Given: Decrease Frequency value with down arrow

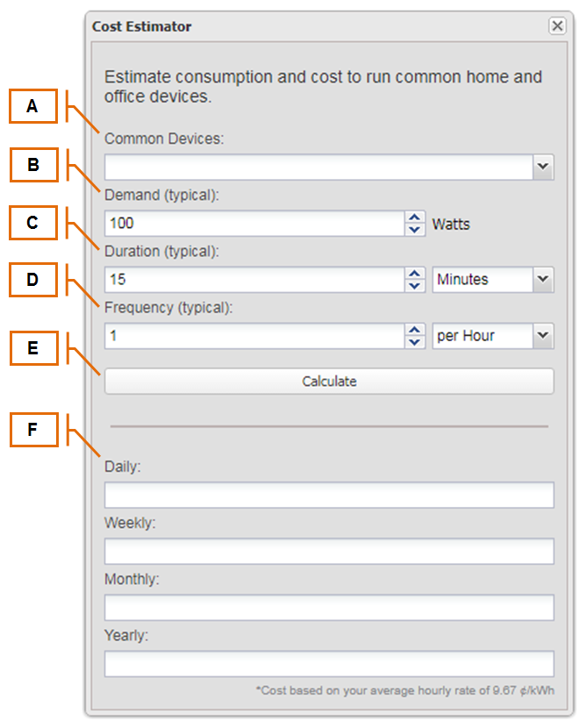Looking at the screenshot, I should (415, 342).
